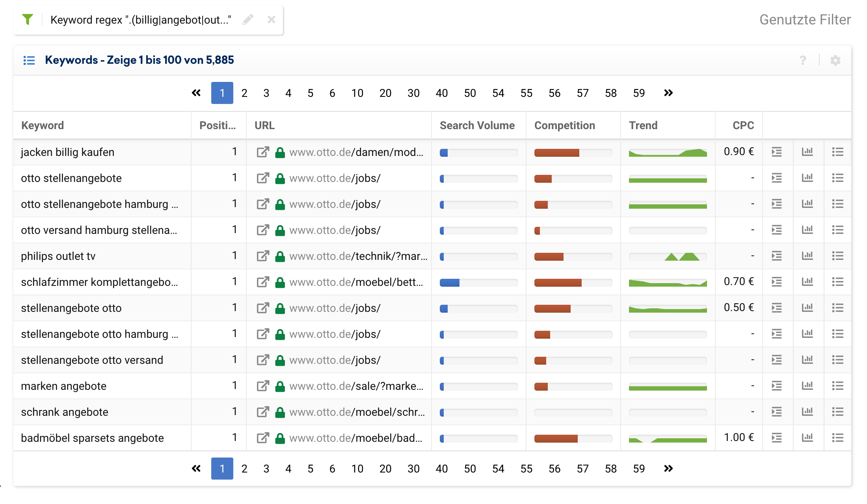Select page 1 in bottom pagination
The width and height of the screenshot is (867, 504).
(222, 469)
